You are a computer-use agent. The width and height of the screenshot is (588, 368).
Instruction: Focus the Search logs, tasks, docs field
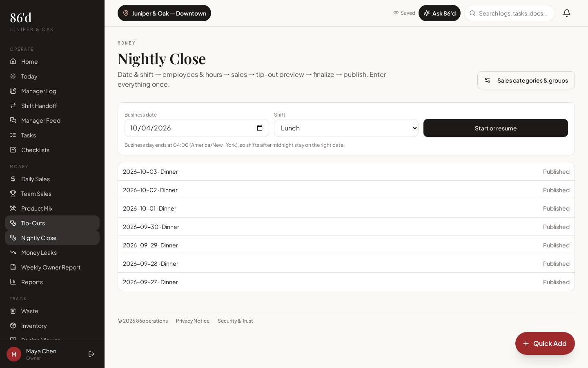510,13
